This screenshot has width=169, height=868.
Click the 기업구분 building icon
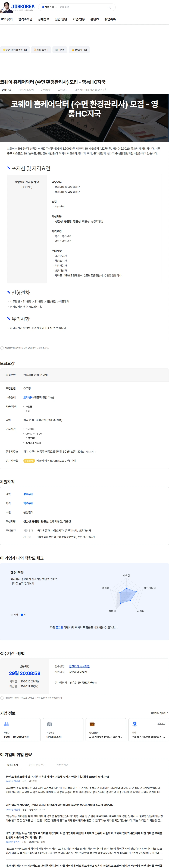click(x=49, y=724)
